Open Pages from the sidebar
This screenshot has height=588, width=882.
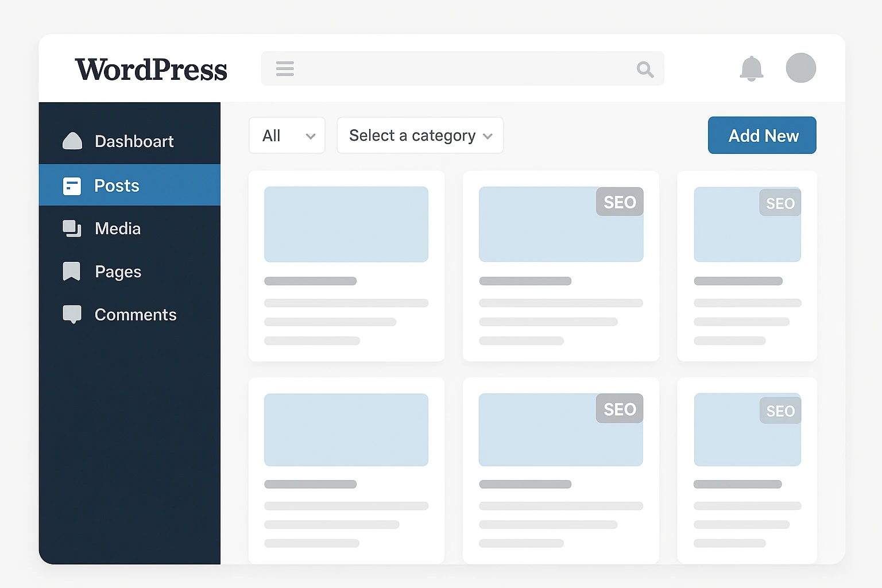[x=130, y=271]
